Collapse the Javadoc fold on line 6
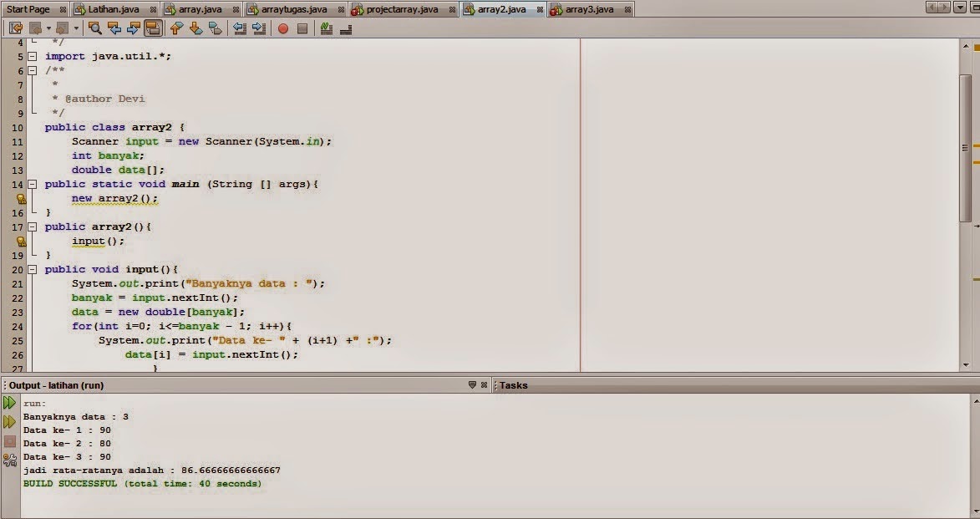 [x=32, y=71]
